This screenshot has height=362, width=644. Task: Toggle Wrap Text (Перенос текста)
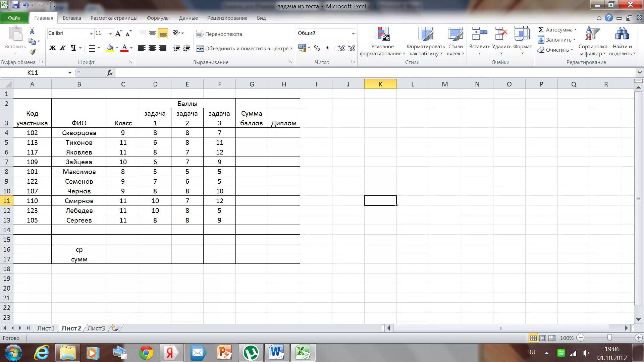pyautogui.click(x=219, y=34)
